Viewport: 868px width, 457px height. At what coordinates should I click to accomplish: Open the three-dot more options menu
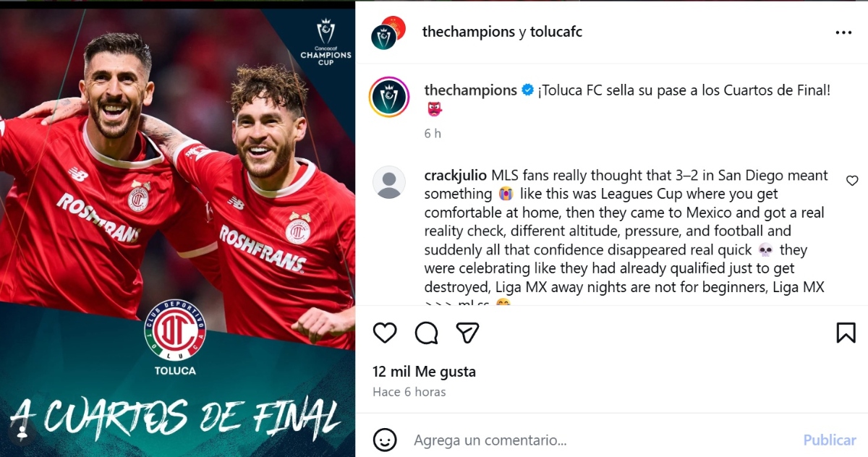click(x=843, y=33)
